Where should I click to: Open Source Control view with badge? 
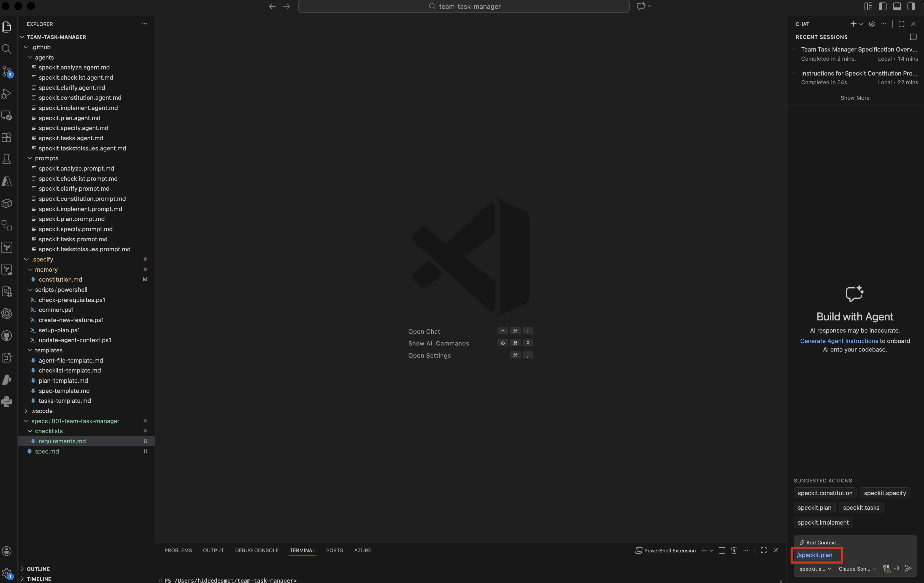pyautogui.click(x=7, y=71)
